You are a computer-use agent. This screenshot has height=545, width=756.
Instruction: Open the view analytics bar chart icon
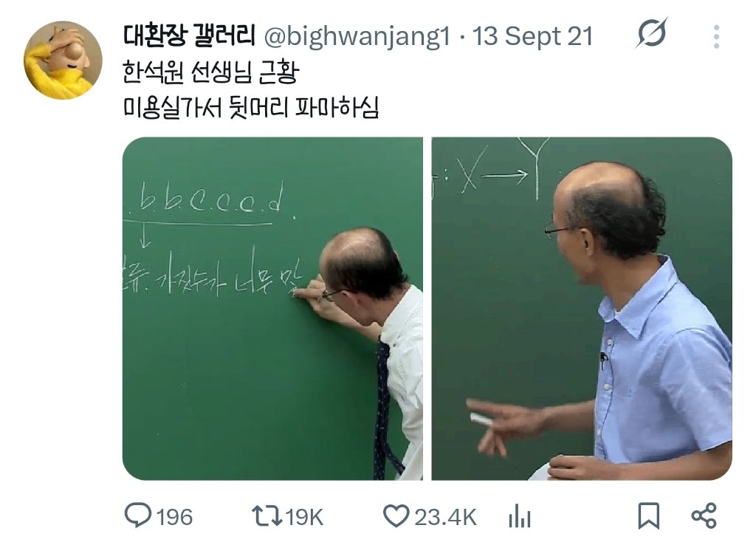(x=520, y=515)
